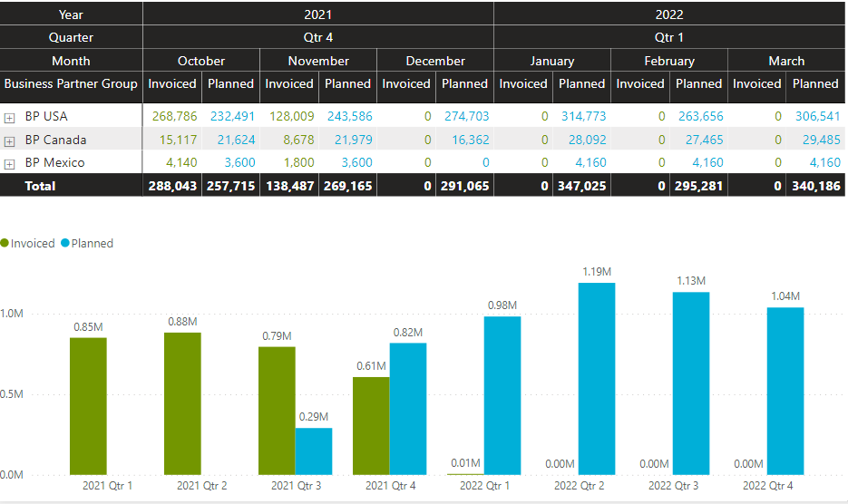This screenshot has height=504, width=848.
Task: Click the Total row label
Action: coord(40,186)
